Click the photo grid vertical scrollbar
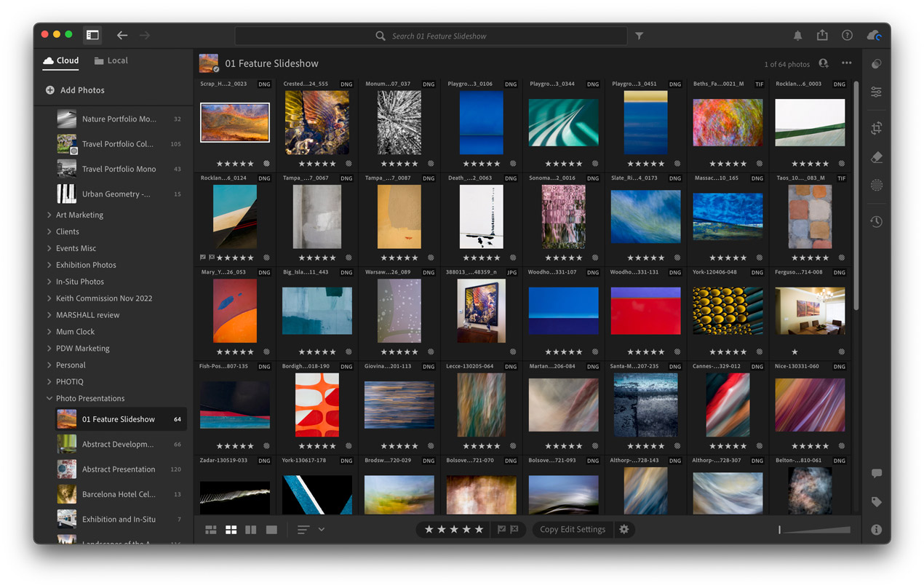Viewport: 924px width, 588px height. (856, 196)
